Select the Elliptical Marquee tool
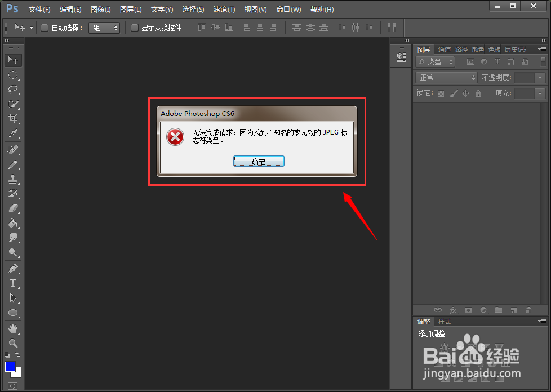The width and height of the screenshot is (551, 392). [x=13, y=75]
